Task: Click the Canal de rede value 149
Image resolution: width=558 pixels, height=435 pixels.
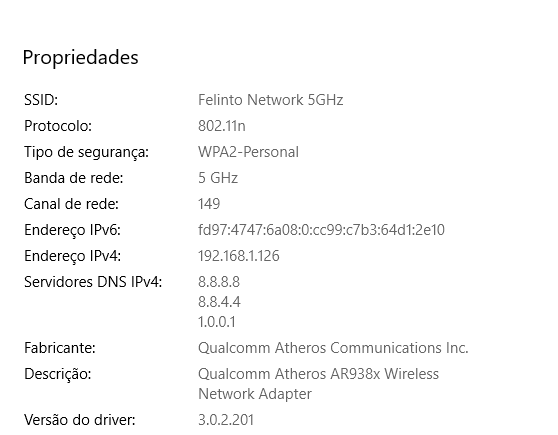Action: (209, 204)
